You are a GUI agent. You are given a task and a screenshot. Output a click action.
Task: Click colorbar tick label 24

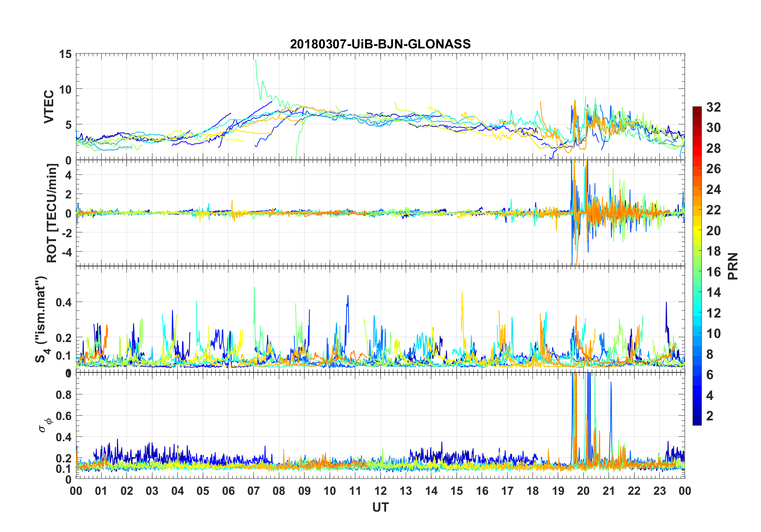pyautogui.click(x=713, y=189)
